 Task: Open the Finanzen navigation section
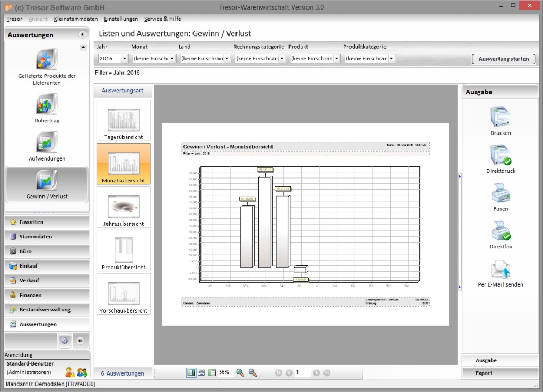(30, 295)
